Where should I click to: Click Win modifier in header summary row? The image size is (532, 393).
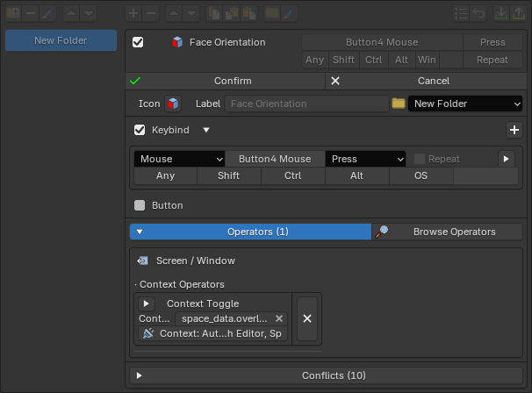tap(427, 60)
